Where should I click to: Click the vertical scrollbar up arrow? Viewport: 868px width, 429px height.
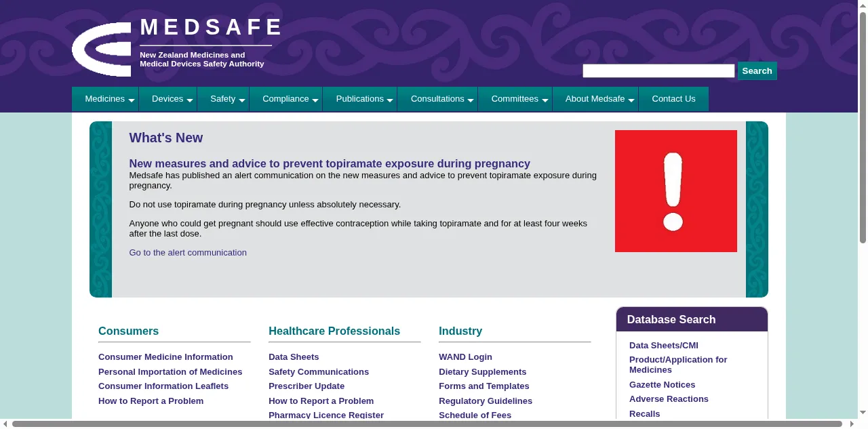pos(863,5)
